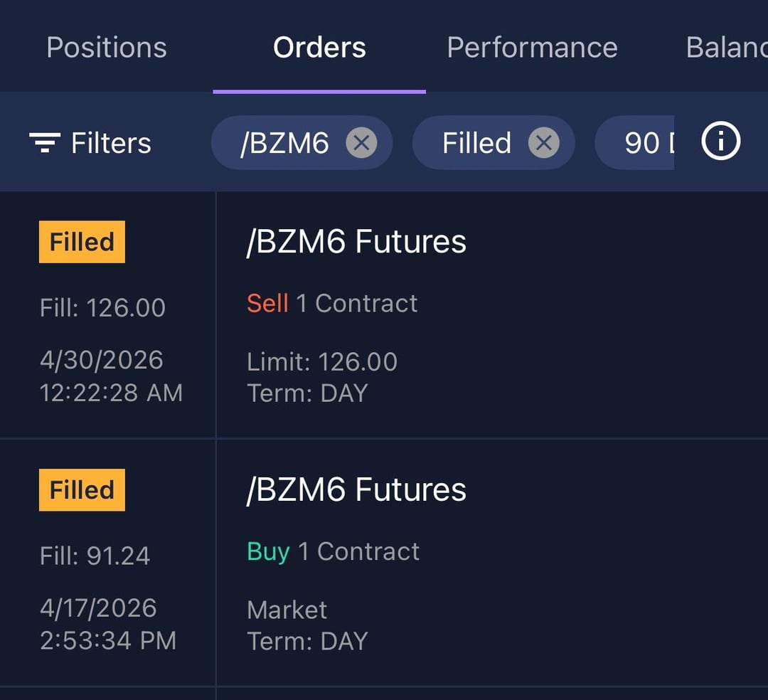Open the Filters sliders icon
Viewport: 768px width, 700px height.
44,143
